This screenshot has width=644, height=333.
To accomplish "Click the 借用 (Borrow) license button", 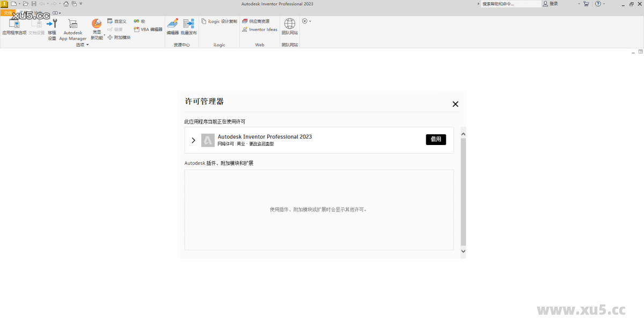I will (436, 139).
